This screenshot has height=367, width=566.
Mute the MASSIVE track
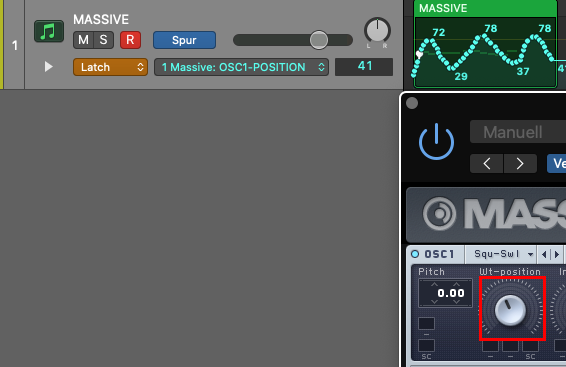click(83, 40)
